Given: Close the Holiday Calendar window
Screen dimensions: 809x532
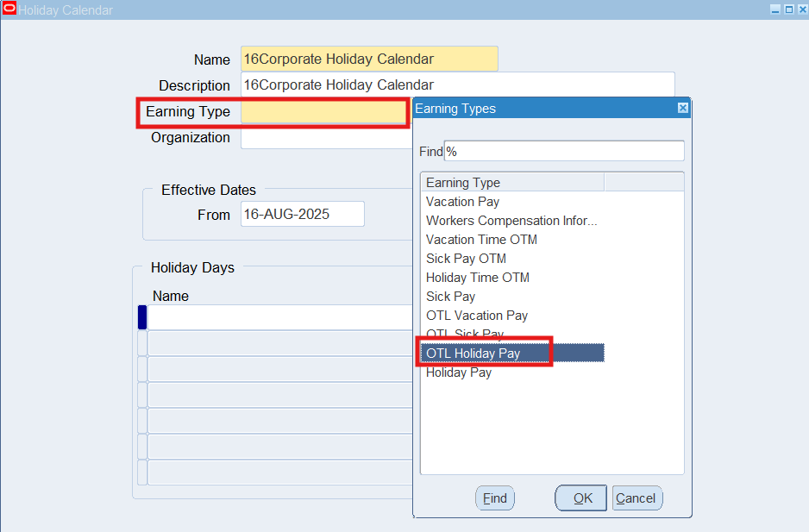Looking at the screenshot, I should 800,9.
